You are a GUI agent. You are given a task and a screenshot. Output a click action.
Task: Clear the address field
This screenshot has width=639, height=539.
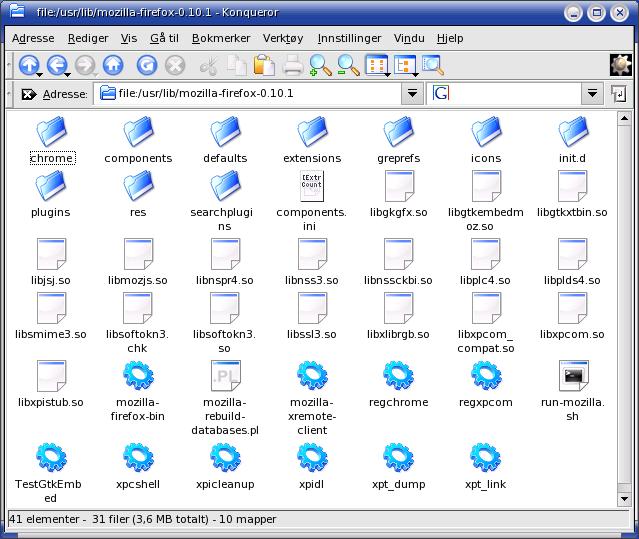pyautogui.click(x=29, y=94)
